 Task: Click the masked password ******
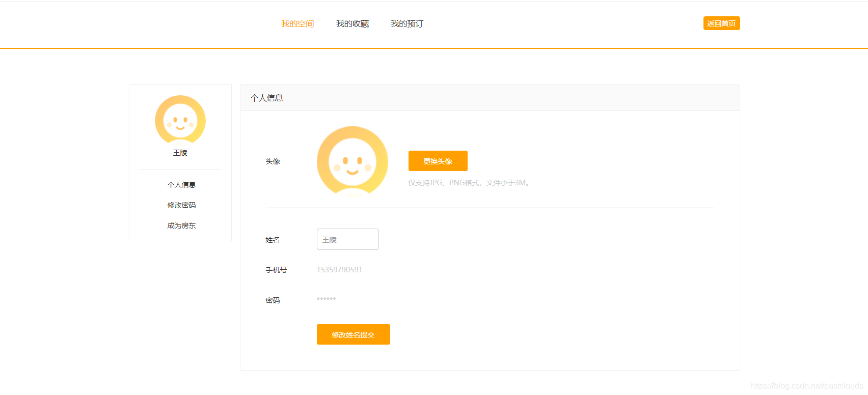click(x=327, y=300)
